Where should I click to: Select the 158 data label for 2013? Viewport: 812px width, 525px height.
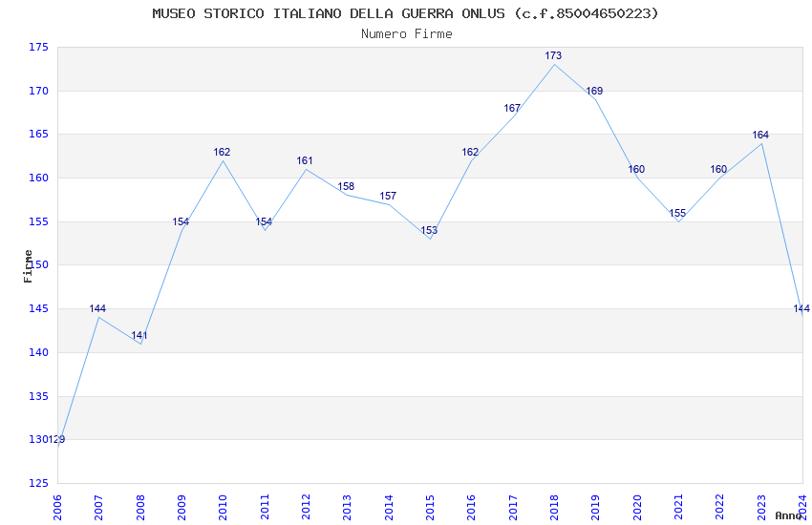pyautogui.click(x=346, y=187)
